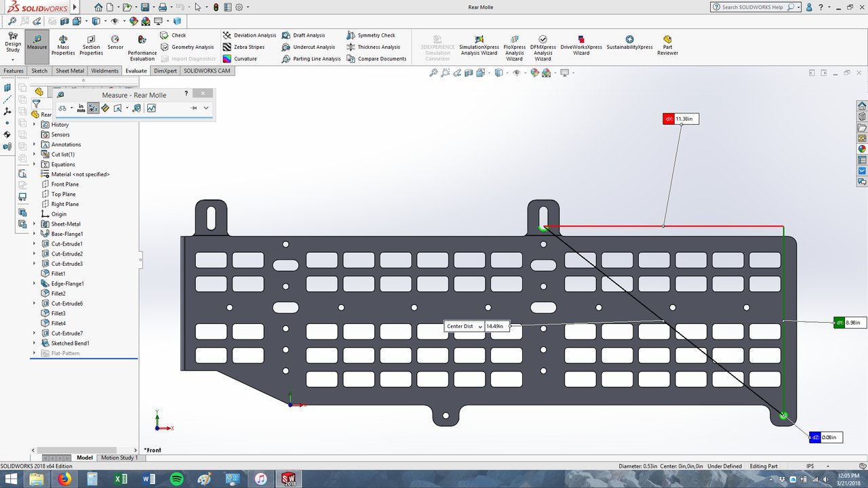Open the Part Reviewer
Image resolution: width=868 pixels, height=488 pixels.
(x=667, y=46)
